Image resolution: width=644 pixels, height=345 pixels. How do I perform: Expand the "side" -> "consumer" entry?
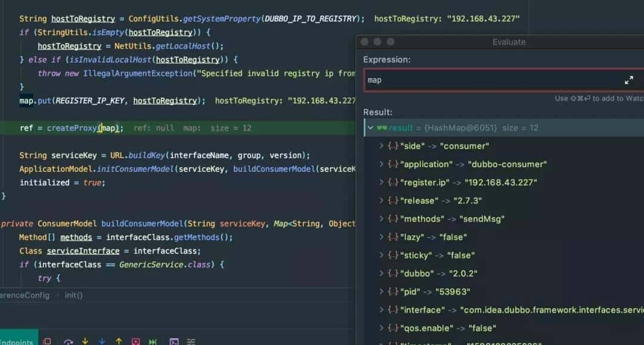(382, 146)
